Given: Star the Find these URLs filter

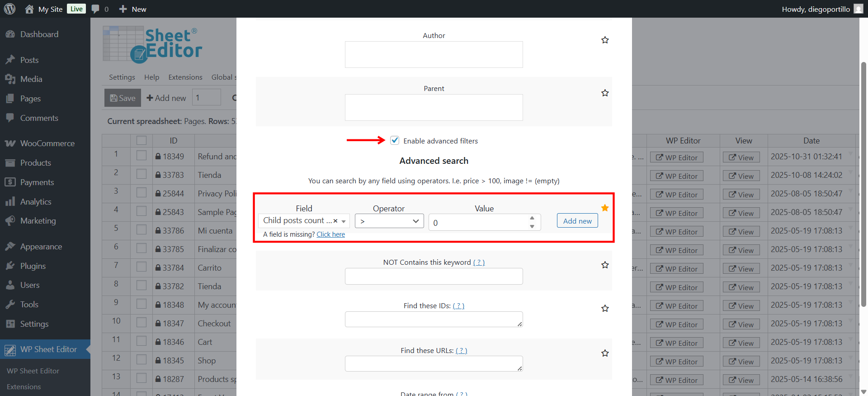Looking at the screenshot, I should pyautogui.click(x=605, y=353).
